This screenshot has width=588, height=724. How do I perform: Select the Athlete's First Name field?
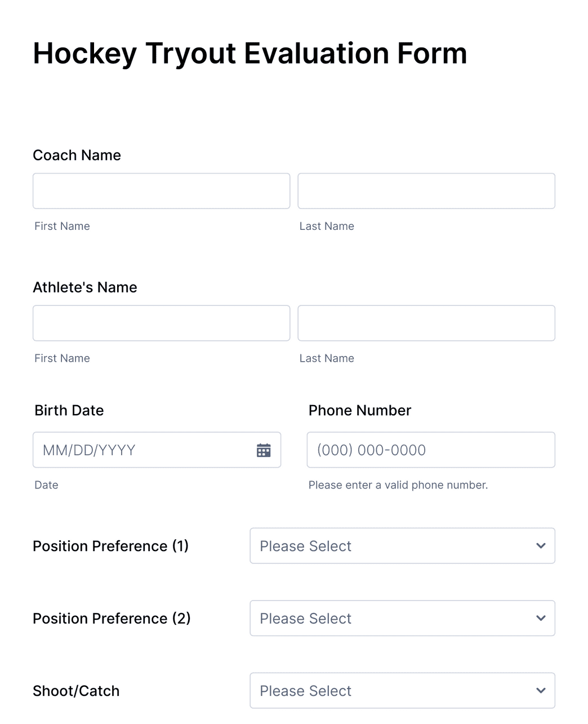161,323
